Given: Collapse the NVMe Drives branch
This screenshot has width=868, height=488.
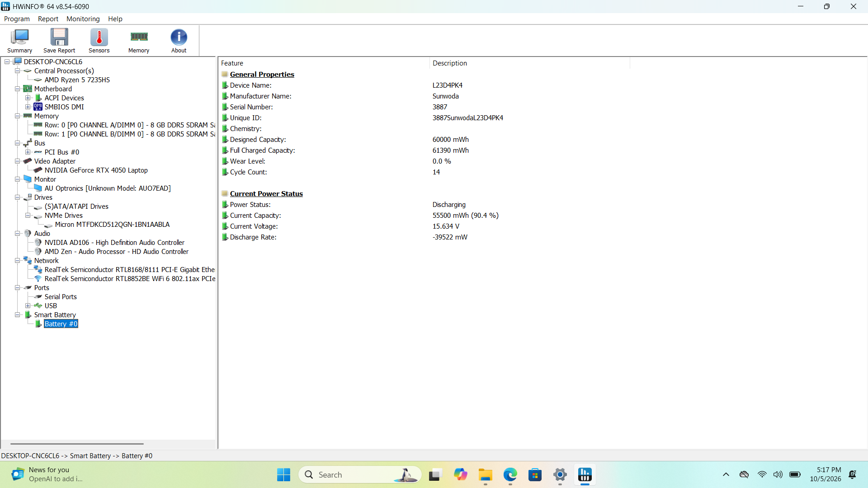Looking at the screenshot, I should point(28,216).
